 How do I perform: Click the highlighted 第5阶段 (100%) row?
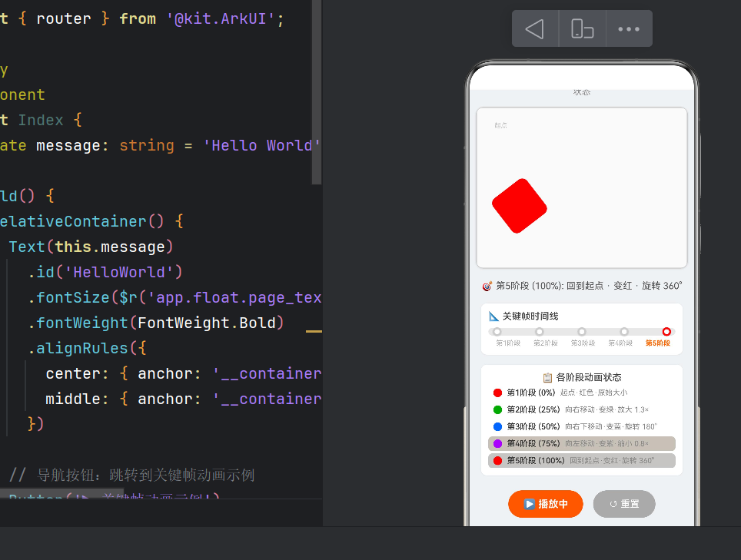[582, 460]
